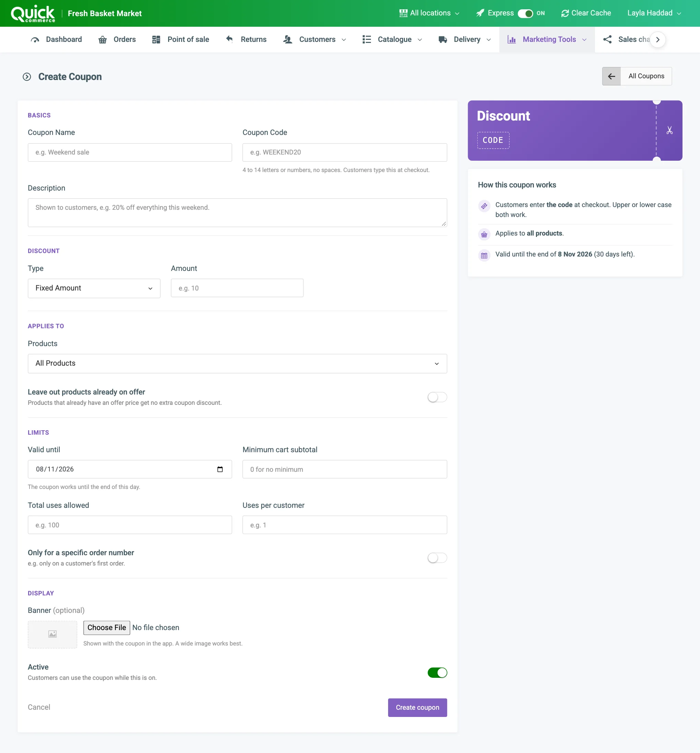
Task: Click the Minimum cart subtotal field
Action: coord(345,469)
